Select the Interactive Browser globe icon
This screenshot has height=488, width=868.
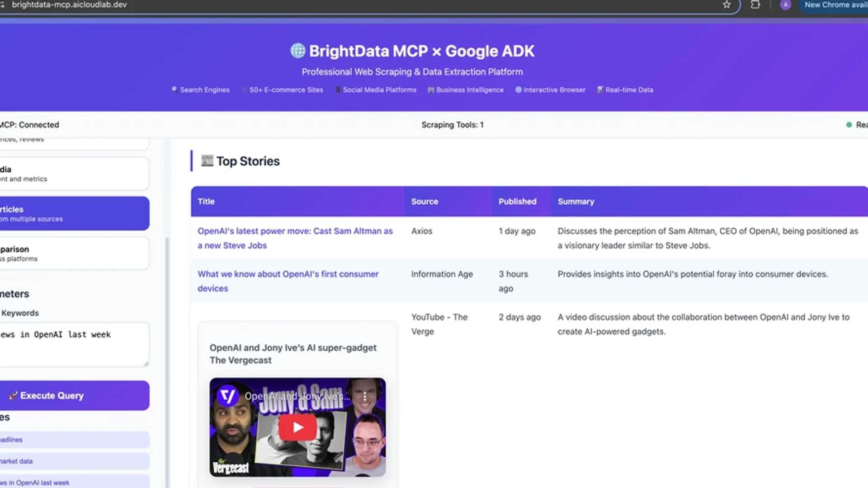519,89
